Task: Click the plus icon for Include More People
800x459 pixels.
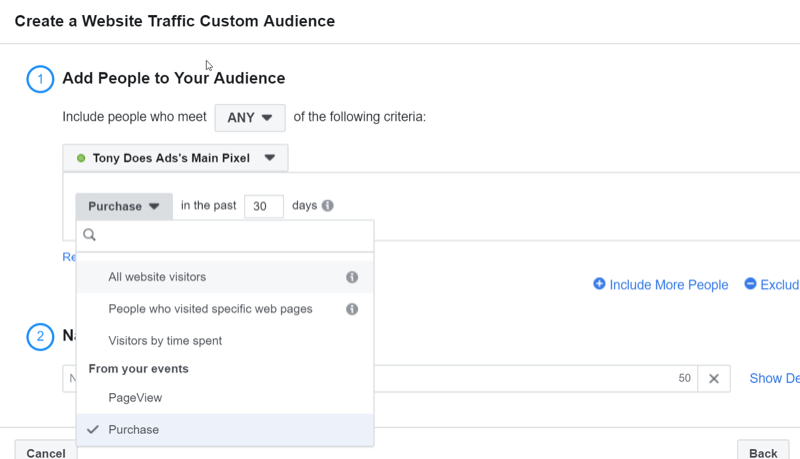Action: (599, 284)
